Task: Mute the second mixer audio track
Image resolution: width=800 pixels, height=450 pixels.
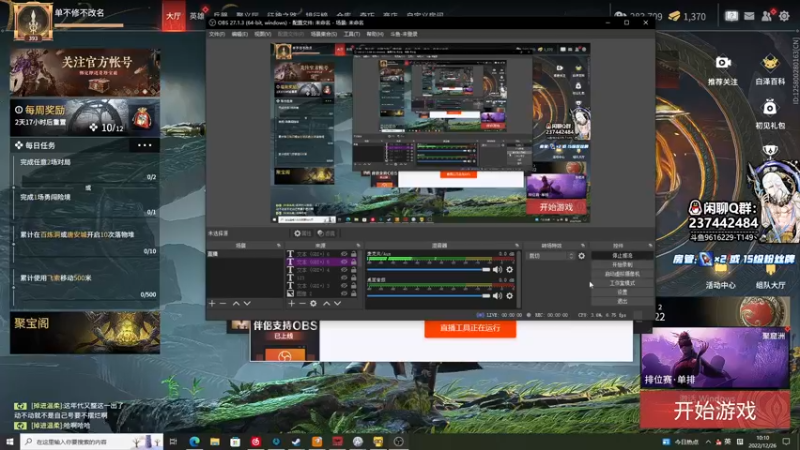Action: click(497, 296)
